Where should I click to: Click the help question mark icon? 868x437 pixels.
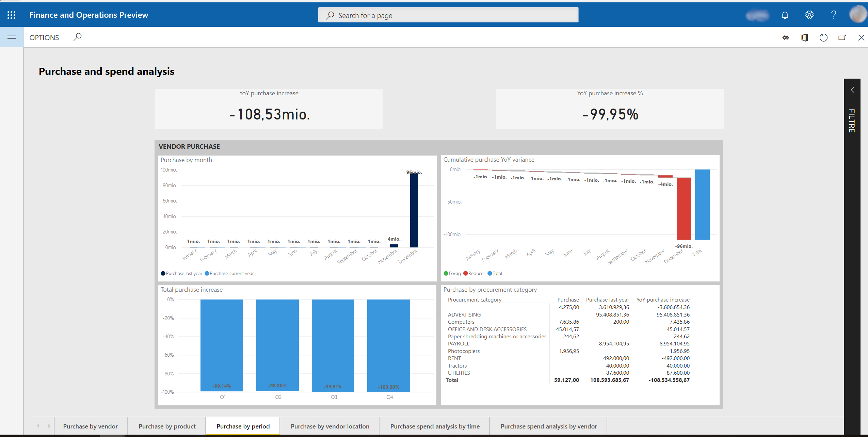[x=834, y=15]
